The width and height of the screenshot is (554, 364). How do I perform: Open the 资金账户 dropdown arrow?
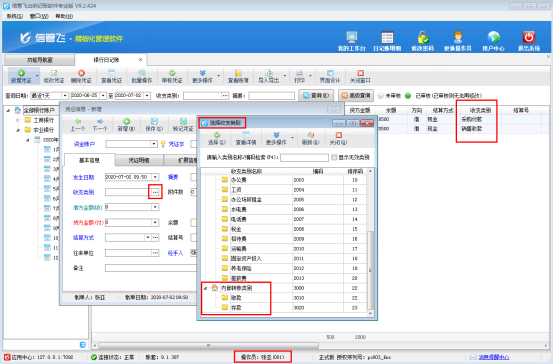pyautogui.click(x=154, y=144)
